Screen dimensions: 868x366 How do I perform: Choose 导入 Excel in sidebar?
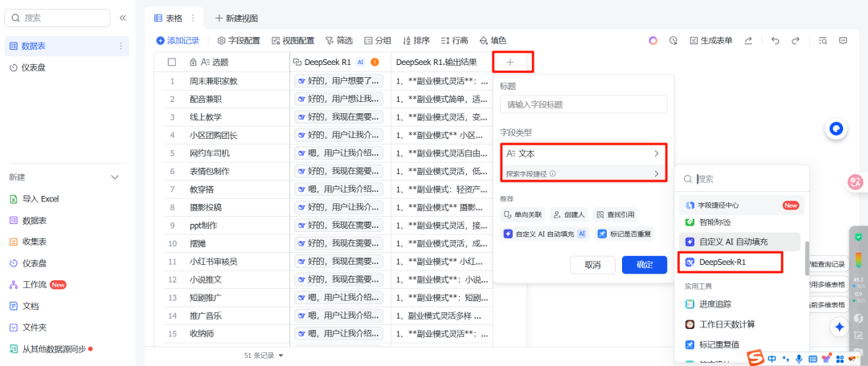pos(35,199)
